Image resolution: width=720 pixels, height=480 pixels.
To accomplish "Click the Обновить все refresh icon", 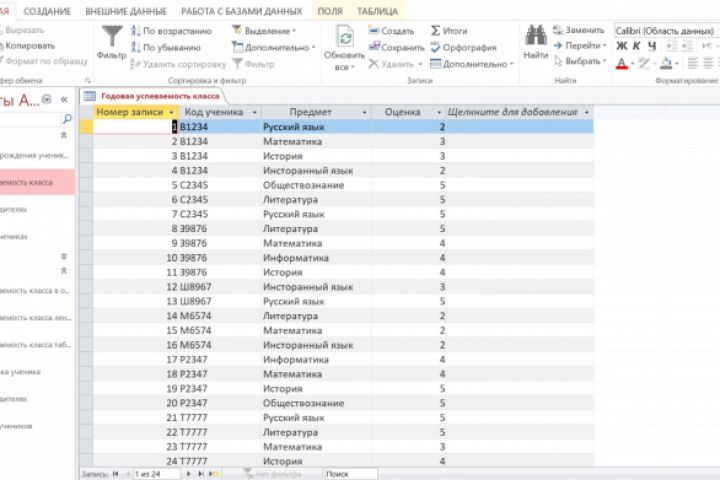I will click(344, 36).
